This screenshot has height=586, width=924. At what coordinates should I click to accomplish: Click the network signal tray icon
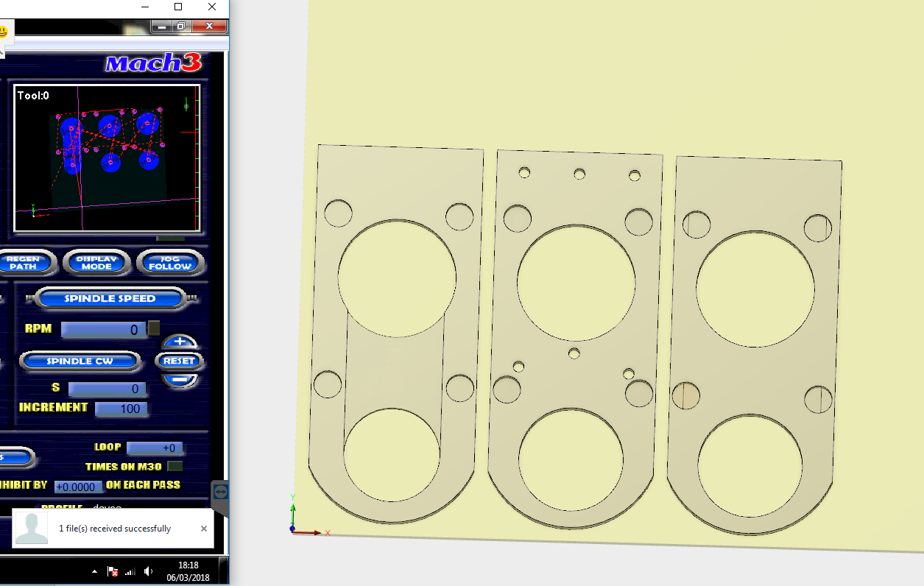coord(130,571)
